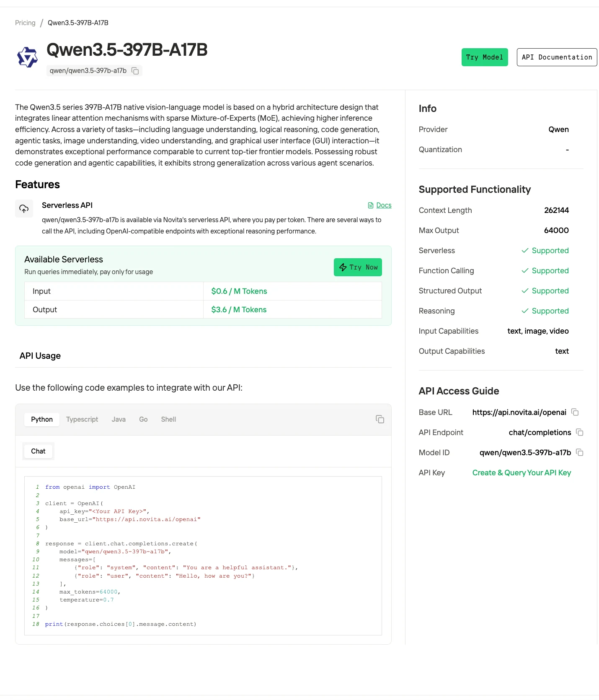Copy the API Endpoint value
This screenshot has width=599, height=700.
[x=580, y=432]
